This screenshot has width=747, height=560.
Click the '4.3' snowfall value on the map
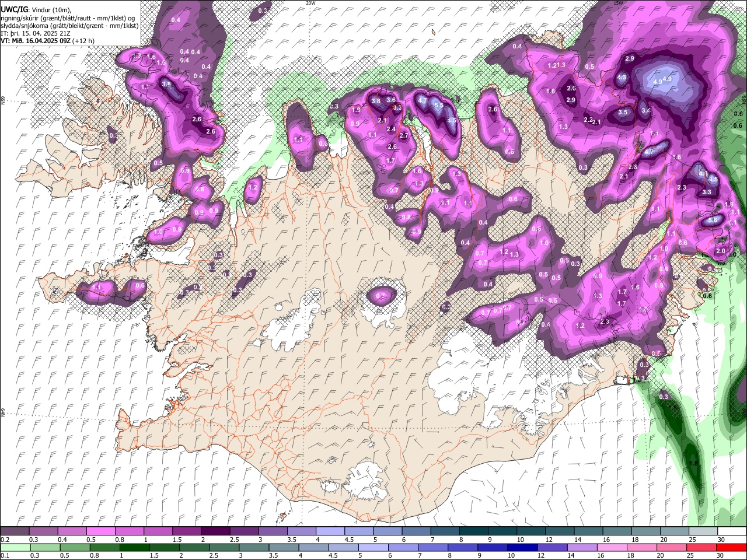[622, 78]
